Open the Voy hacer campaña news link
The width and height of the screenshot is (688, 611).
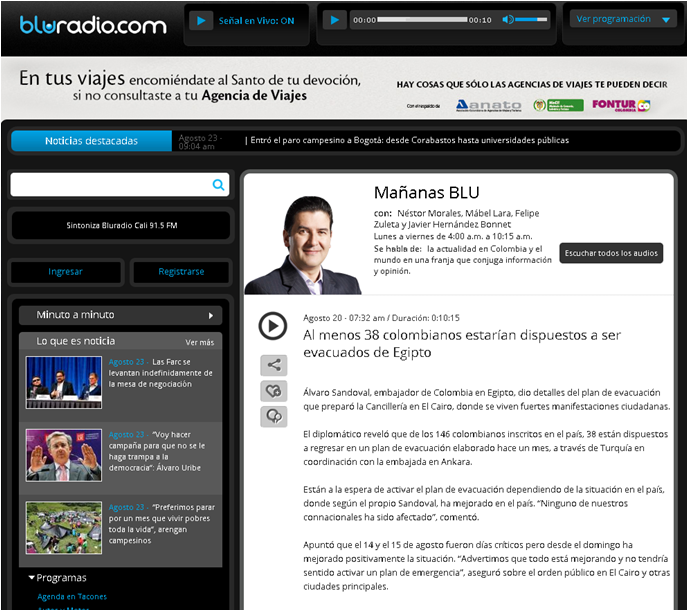(x=157, y=451)
